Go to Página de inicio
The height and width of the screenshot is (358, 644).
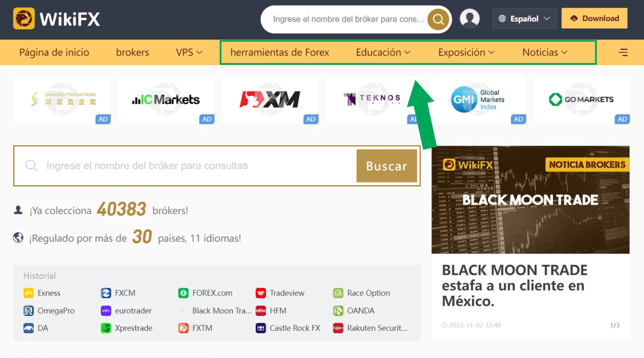point(54,52)
